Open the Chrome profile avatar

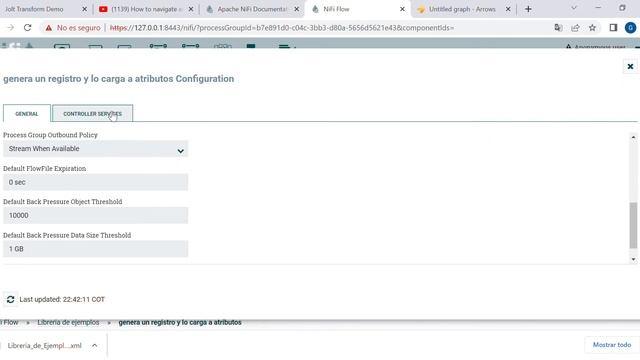[630, 28]
